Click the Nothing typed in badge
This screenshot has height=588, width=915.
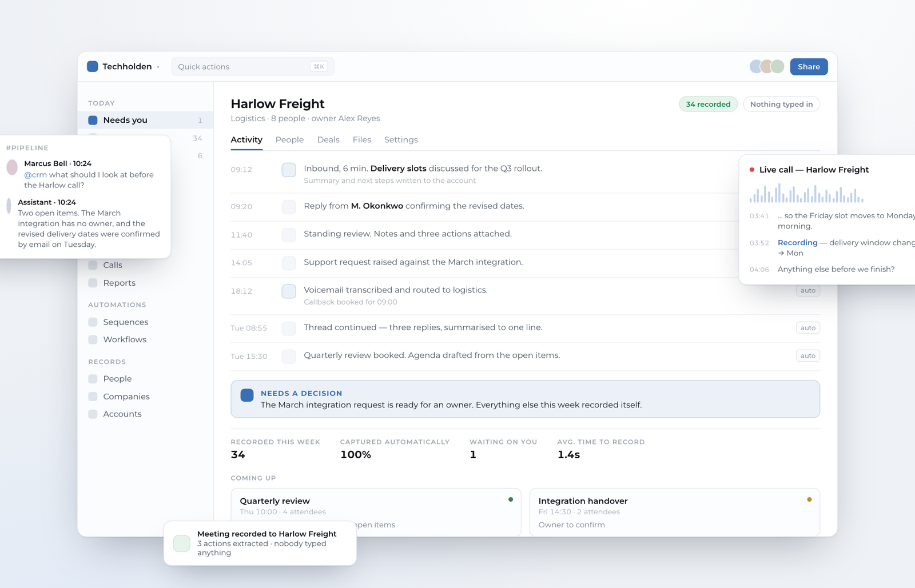(x=781, y=104)
